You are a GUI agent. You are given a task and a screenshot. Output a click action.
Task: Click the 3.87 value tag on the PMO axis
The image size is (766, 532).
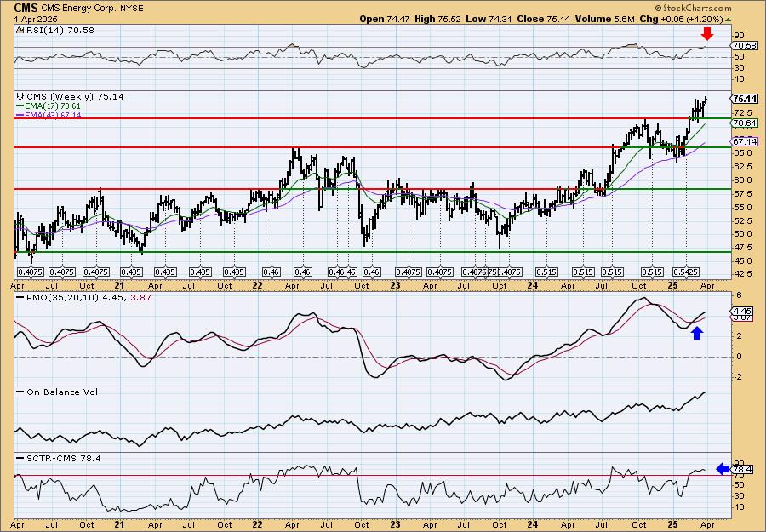click(x=742, y=317)
